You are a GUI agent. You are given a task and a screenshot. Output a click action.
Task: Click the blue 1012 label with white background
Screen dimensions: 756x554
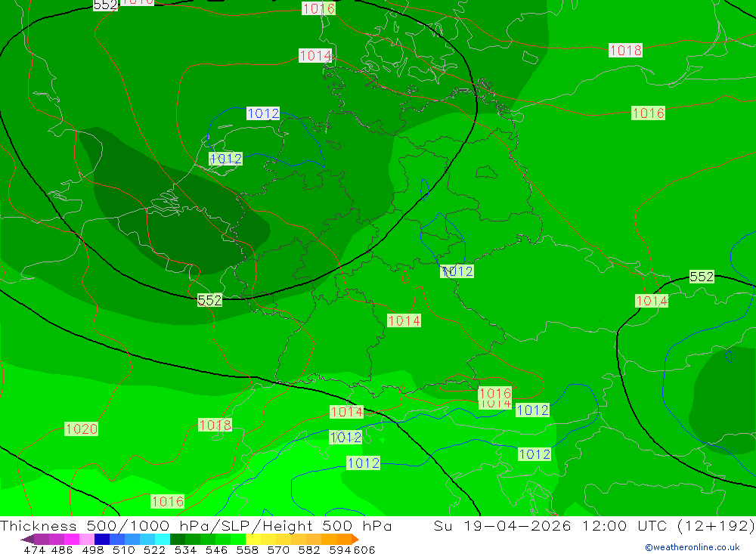click(263, 113)
